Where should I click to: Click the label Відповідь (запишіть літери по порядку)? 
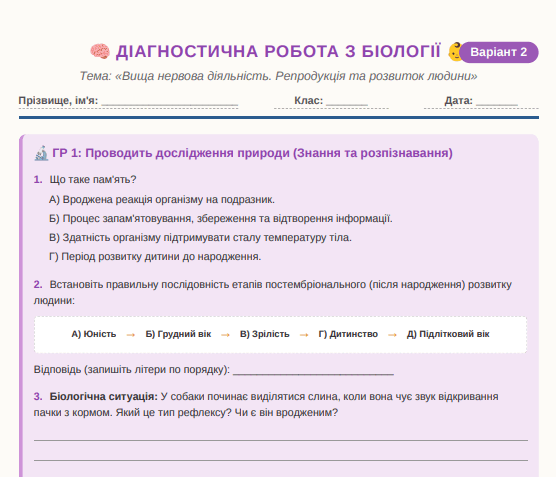tap(132, 370)
